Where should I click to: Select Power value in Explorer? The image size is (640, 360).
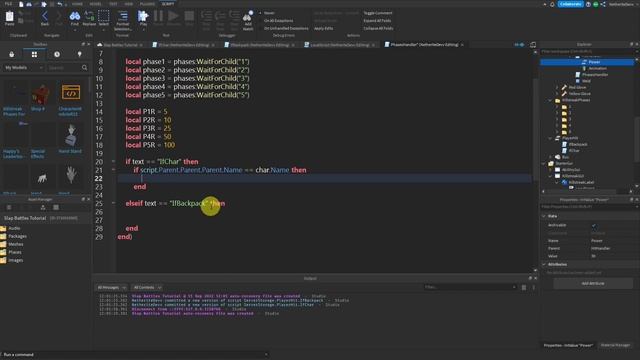coord(594,62)
